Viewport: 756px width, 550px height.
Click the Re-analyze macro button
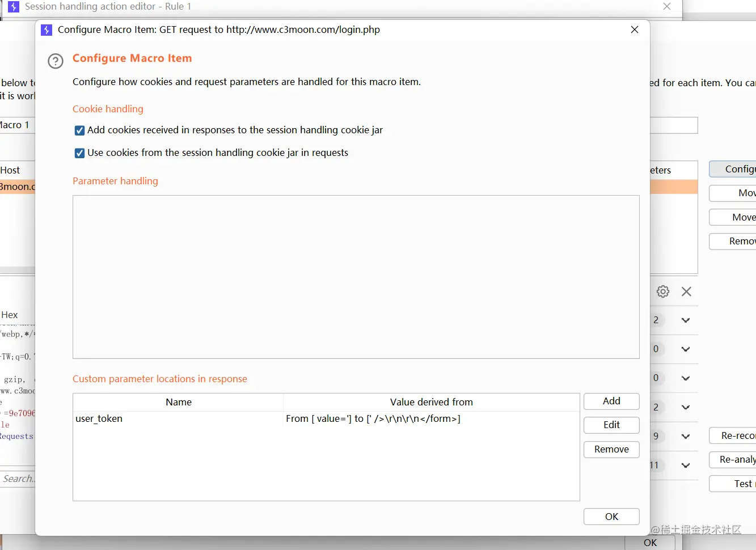point(733,459)
